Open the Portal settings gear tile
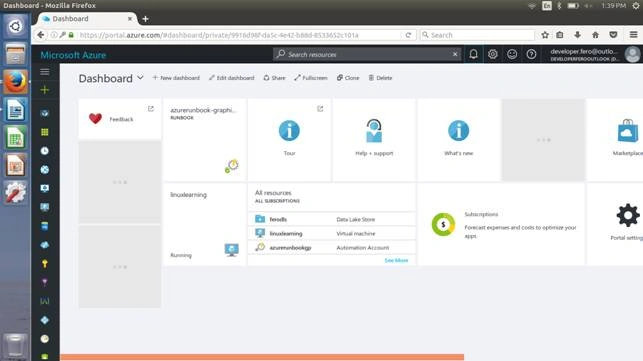 click(x=615, y=224)
